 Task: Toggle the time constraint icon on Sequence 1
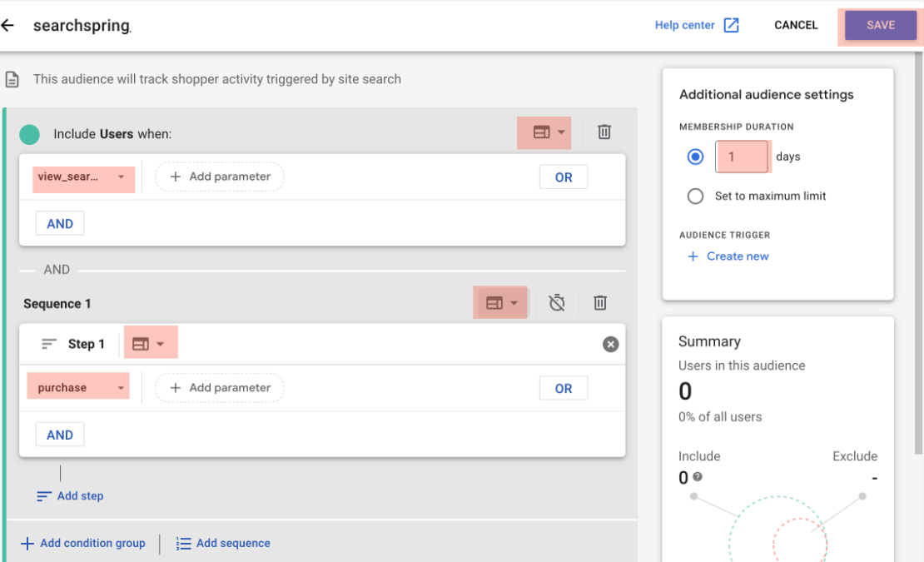(x=557, y=303)
